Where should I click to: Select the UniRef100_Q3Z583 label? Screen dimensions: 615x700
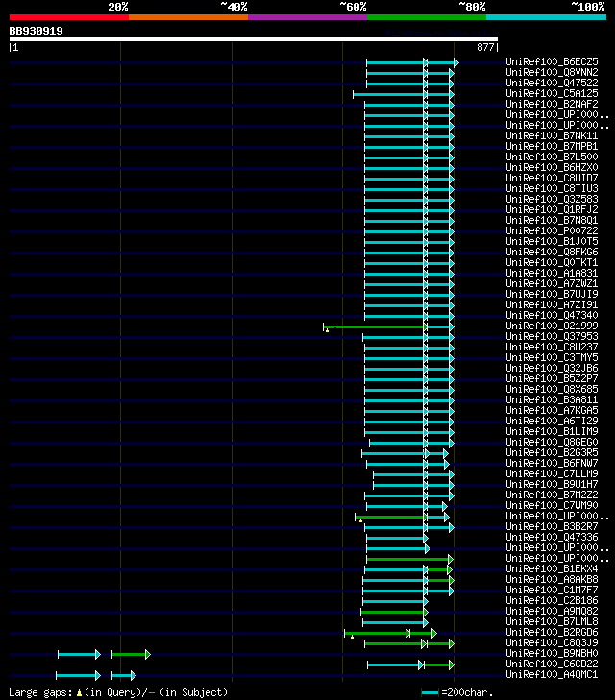[x=552, y=199]
